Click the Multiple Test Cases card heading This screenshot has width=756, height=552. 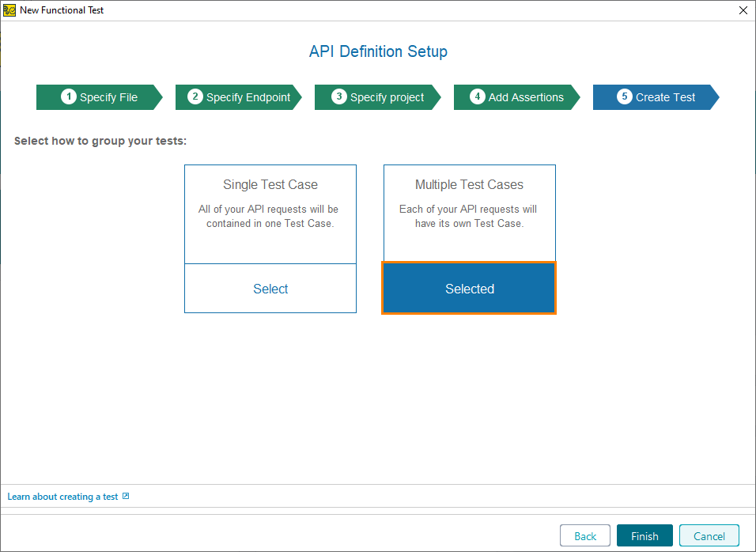469,184
